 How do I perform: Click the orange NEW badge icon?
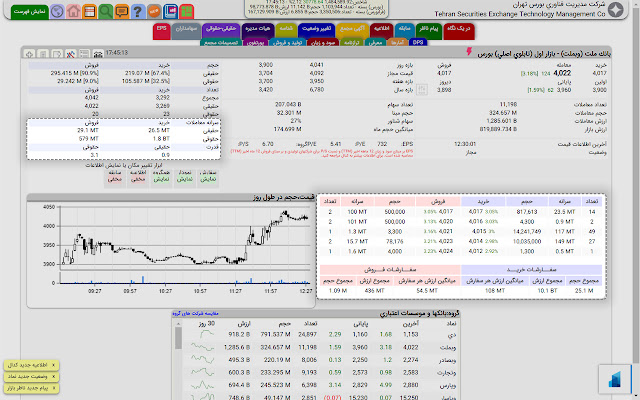(x=154, y=11)
